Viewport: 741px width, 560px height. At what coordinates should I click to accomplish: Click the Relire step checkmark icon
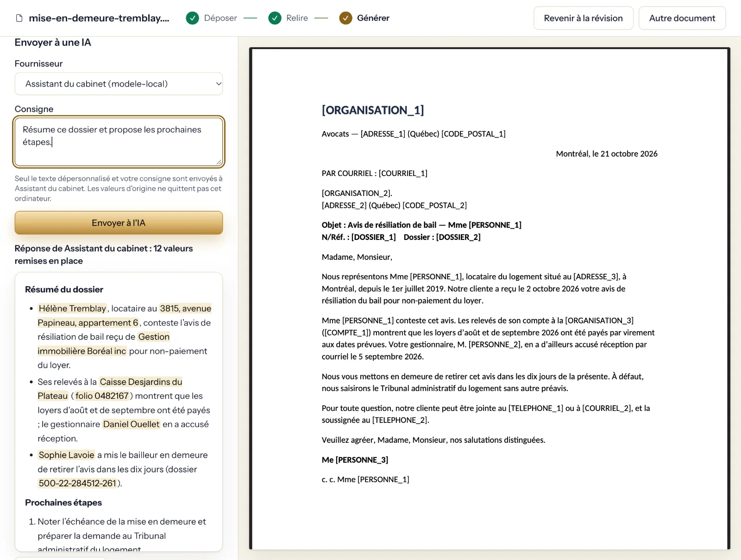pos(275,18)
